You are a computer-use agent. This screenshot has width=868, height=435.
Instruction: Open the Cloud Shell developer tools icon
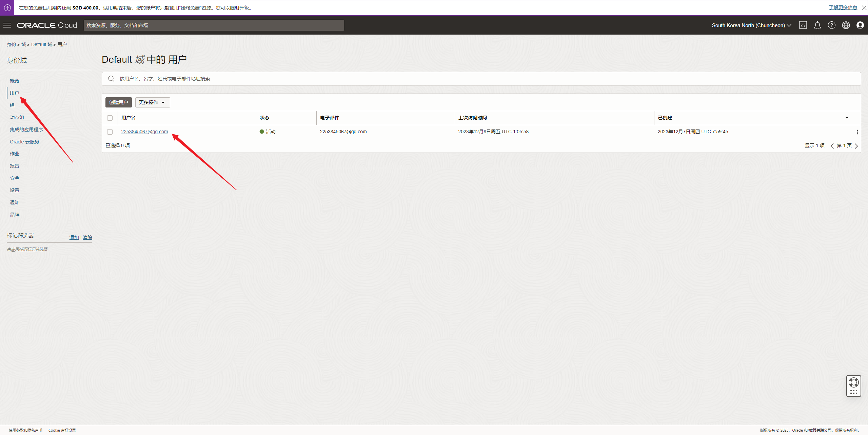click(803, 25)
